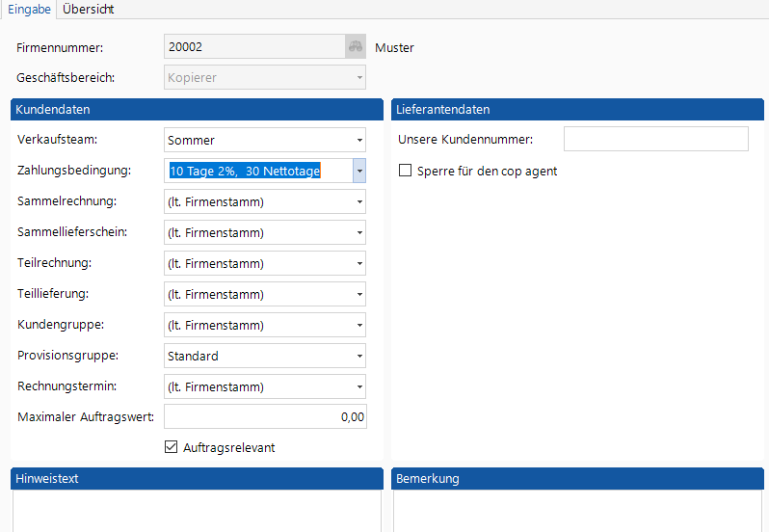Uncheck the Auftragsrelevant checkbox
The width and height of the screenshot is (769, 532).
[172, 447]
